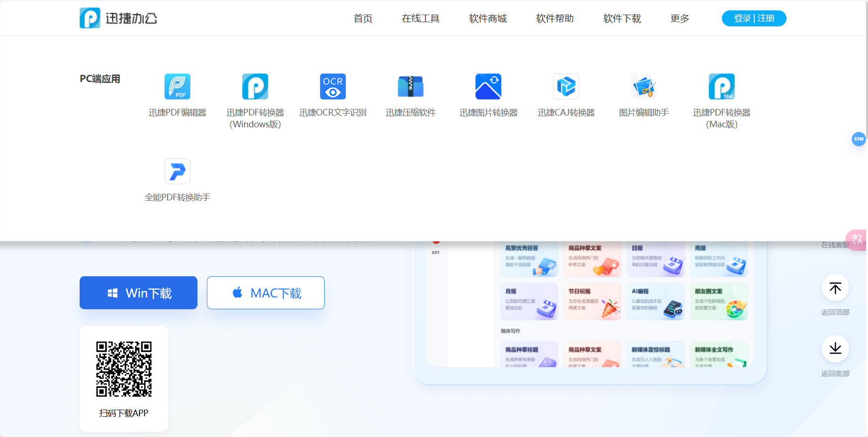Open the 迅捷PDF转换器 Mac版 icon

tap(721, 87)
